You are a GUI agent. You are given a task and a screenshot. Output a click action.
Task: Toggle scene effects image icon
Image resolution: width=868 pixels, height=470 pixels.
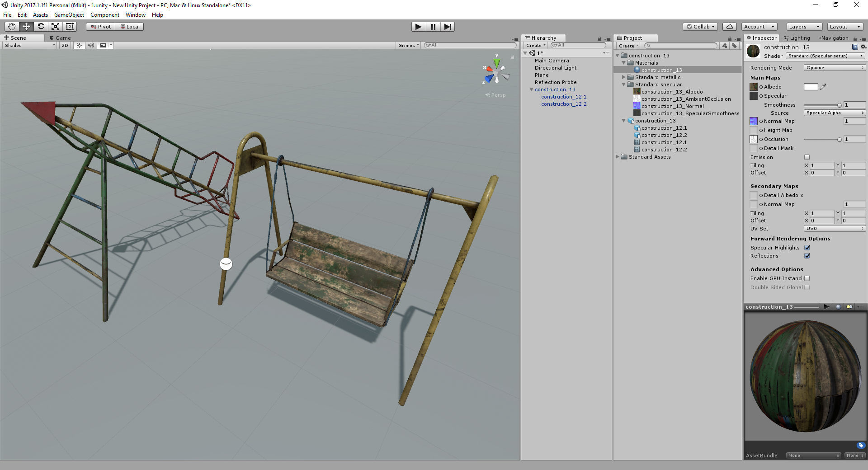[x=103, y=45]
